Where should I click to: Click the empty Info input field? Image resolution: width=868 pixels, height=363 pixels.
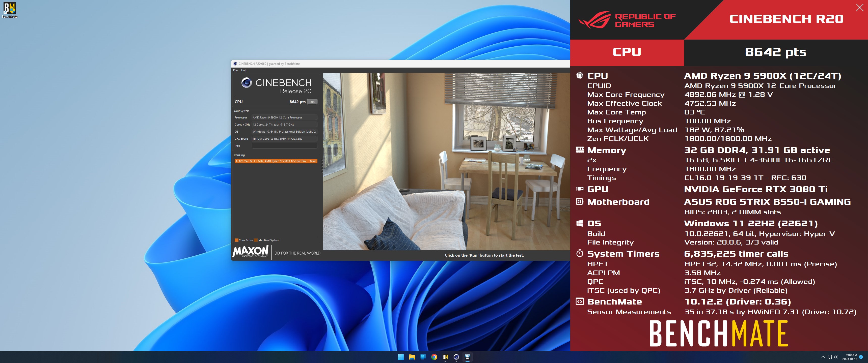click(x=284, y=146)
